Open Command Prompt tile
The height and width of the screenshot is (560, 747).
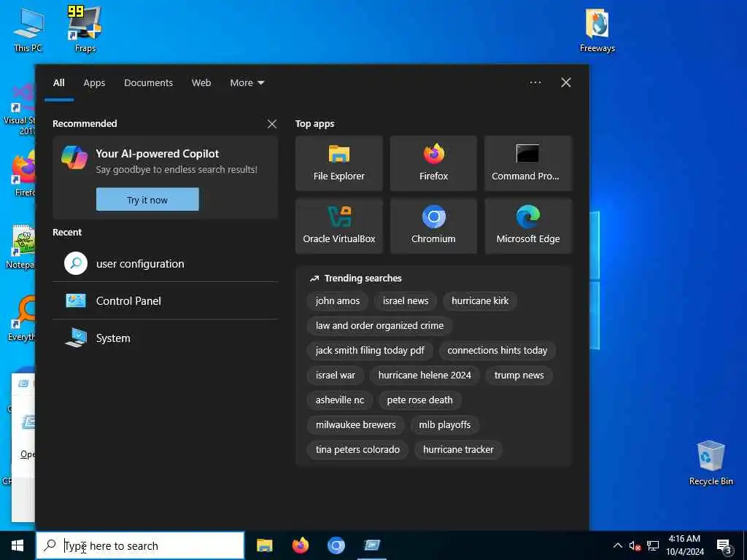click(x=527, y=163)
